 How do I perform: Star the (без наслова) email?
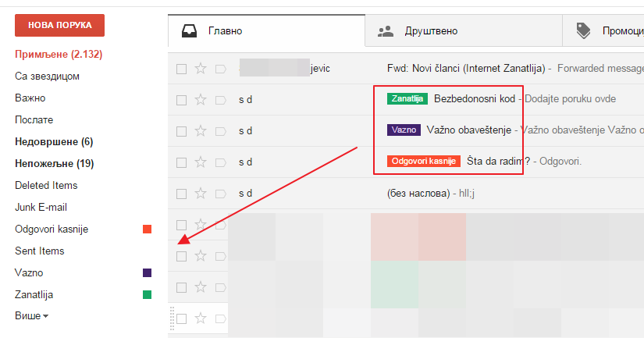pyautogui.click(x=201, y=193)
